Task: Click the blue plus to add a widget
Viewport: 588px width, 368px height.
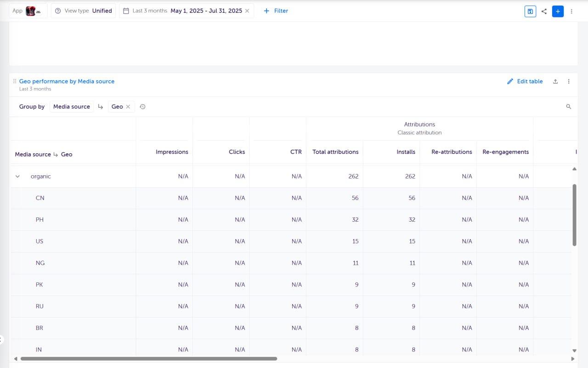Action: click(x=558, y=11)
